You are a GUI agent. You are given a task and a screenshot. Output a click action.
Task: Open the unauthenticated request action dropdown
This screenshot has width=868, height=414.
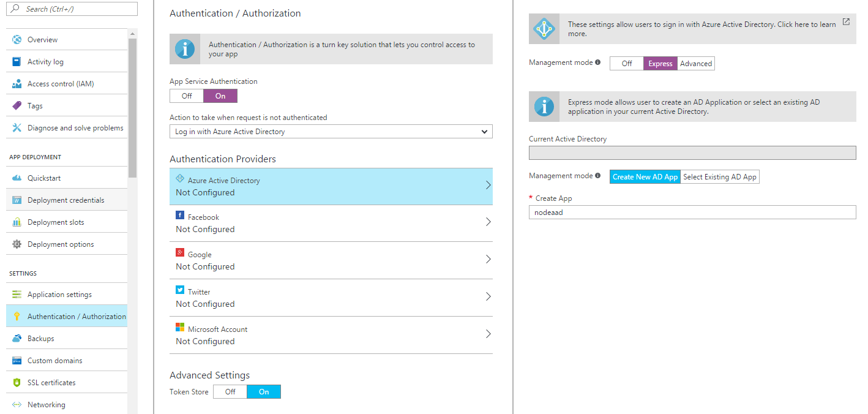331,131
